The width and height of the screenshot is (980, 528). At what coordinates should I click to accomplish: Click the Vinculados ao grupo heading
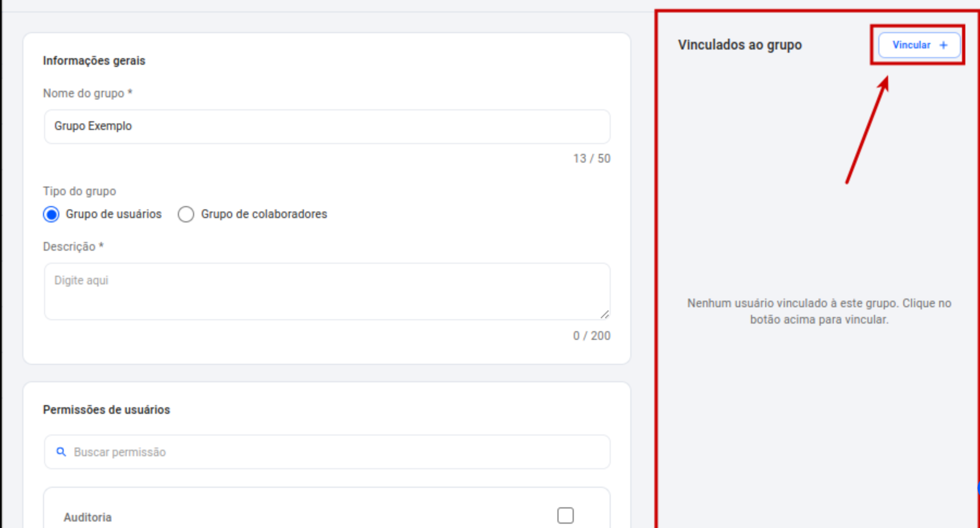(740, 45)
